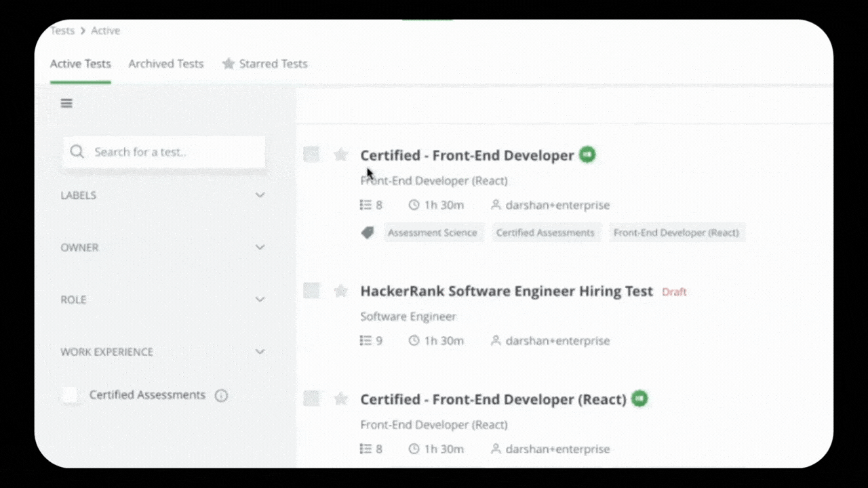Expand the LABELS filter chevron
The image size is (868, 488).
(260, 195)
